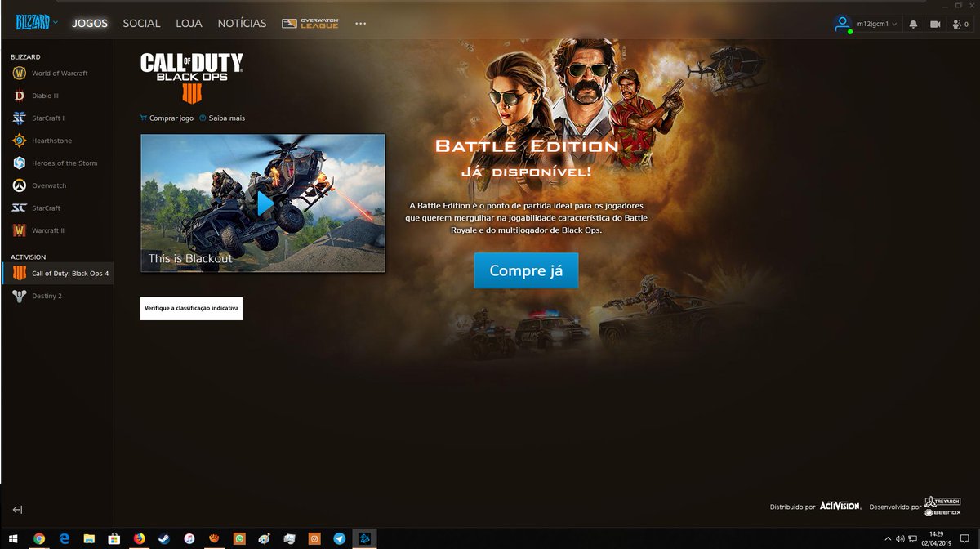This screenshot has width=980, height=549.
Task: Show hidden system tray icons
Action: [x=888, y=538]
